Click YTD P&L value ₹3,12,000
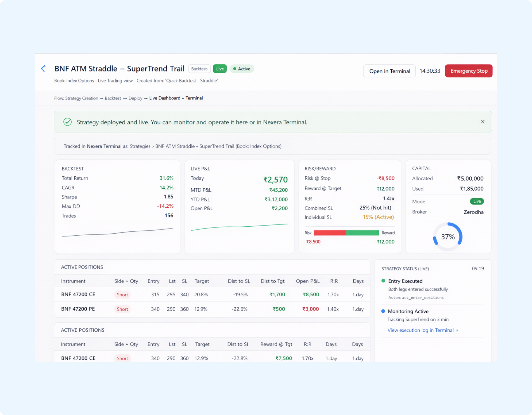532x415 pixels. (x=276, y=199)
